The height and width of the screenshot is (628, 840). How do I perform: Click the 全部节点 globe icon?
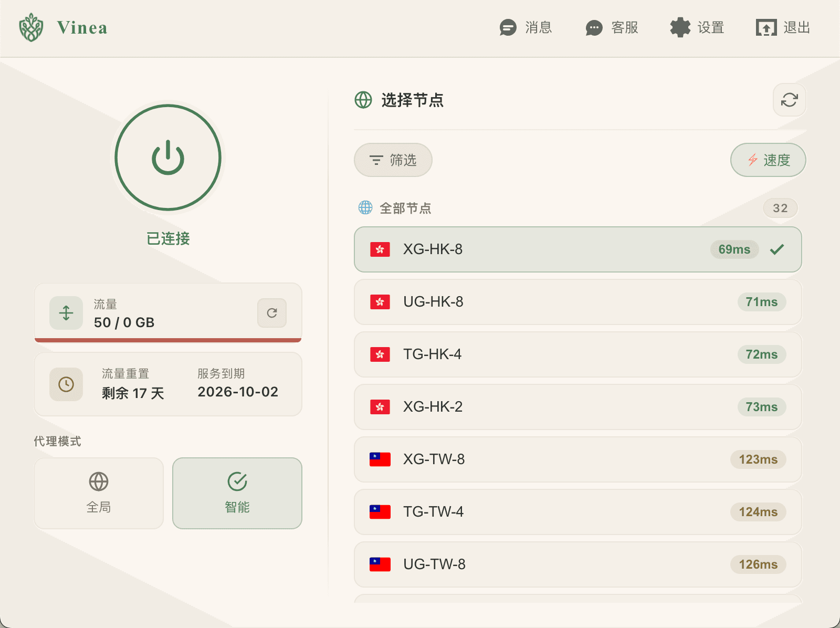coord(365,208)
